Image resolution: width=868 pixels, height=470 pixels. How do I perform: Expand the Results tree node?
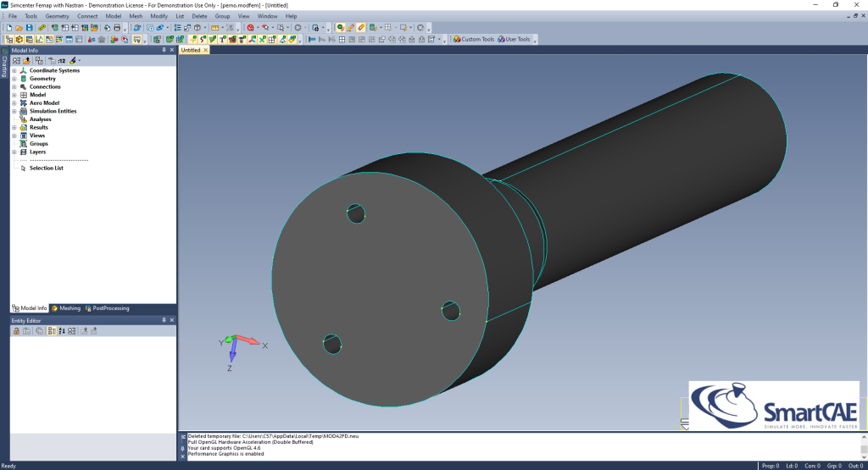[x=14, y=128]
